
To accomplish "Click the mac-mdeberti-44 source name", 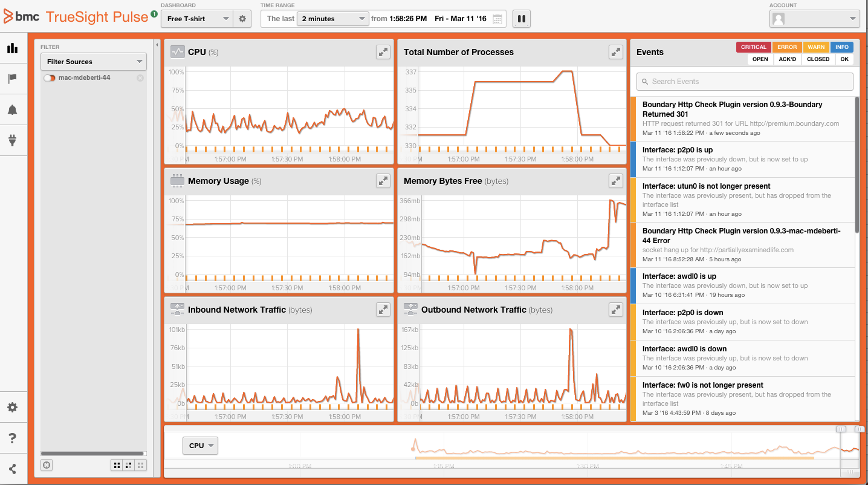I will coord(84,78).
